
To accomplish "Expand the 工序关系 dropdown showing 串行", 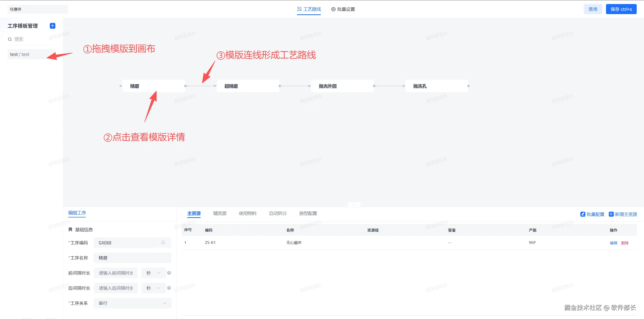I will point(132,303).
